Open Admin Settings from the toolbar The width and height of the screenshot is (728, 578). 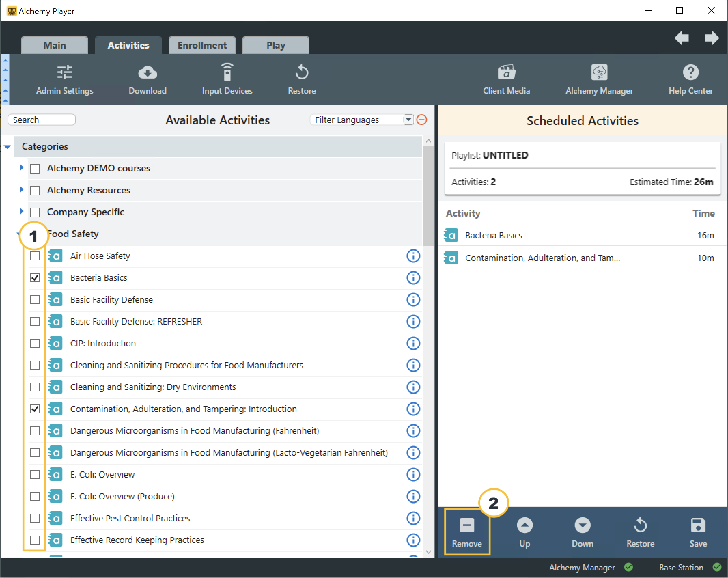64,80
